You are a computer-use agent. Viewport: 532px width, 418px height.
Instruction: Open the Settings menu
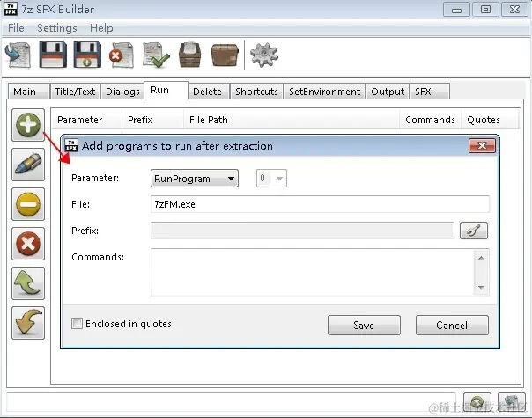[x=57, y=28]
